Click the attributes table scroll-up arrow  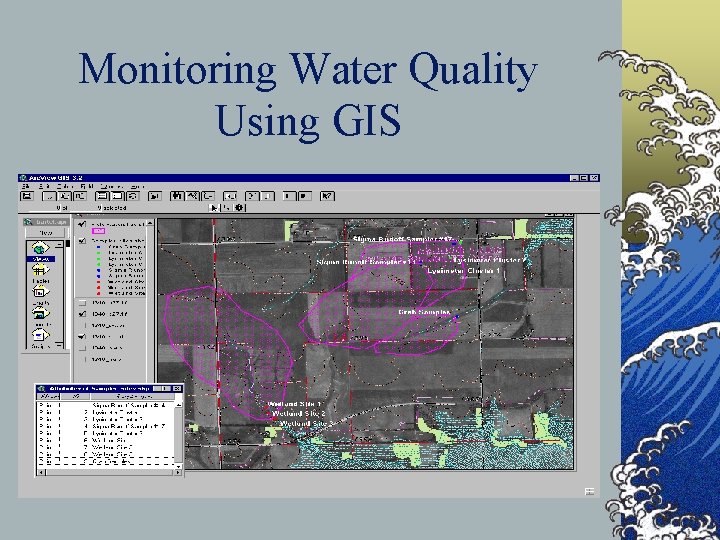tap(178, 405)
